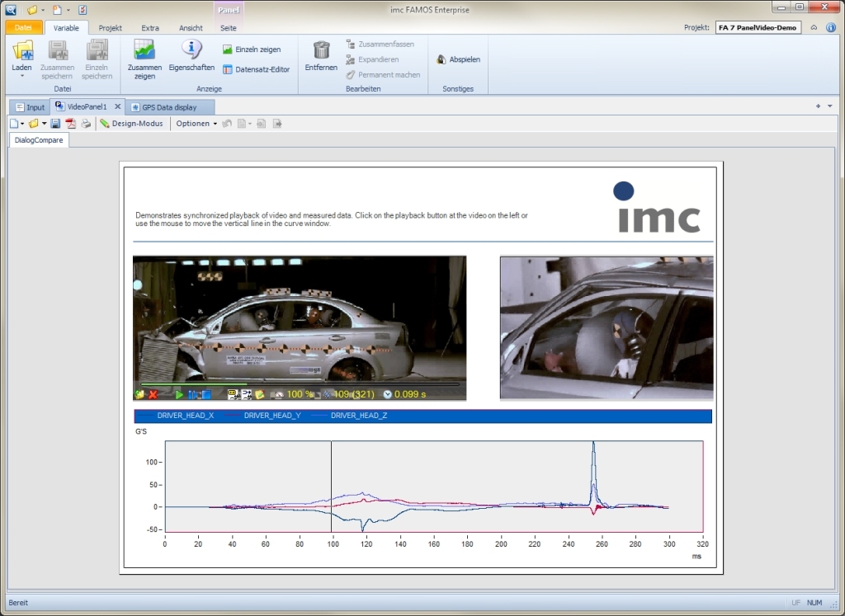This screenshot has width=845, height=616.
Task: Switch to the Projekt ribbon tab
Action: 110,27
